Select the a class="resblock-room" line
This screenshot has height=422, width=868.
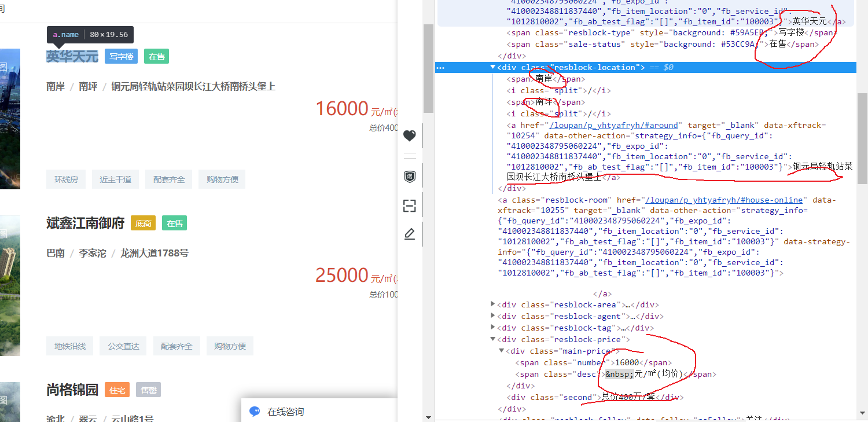pyautogui.click(x=674, y=236)
